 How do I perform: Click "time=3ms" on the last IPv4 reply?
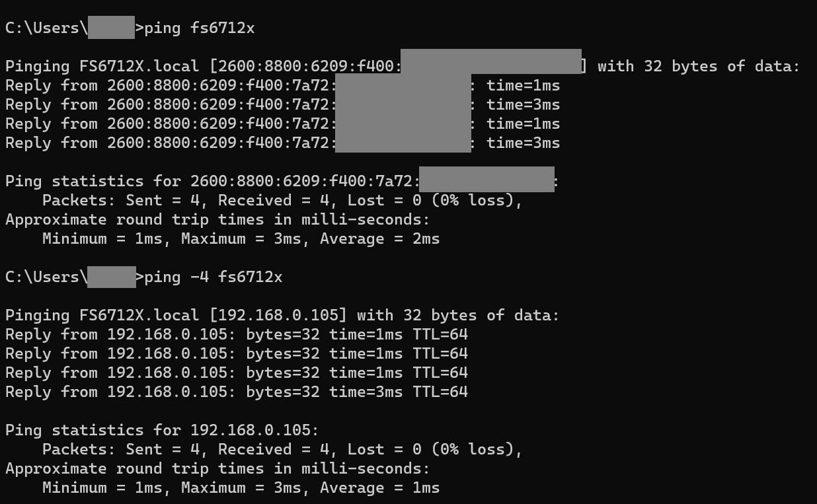point(366,392)
